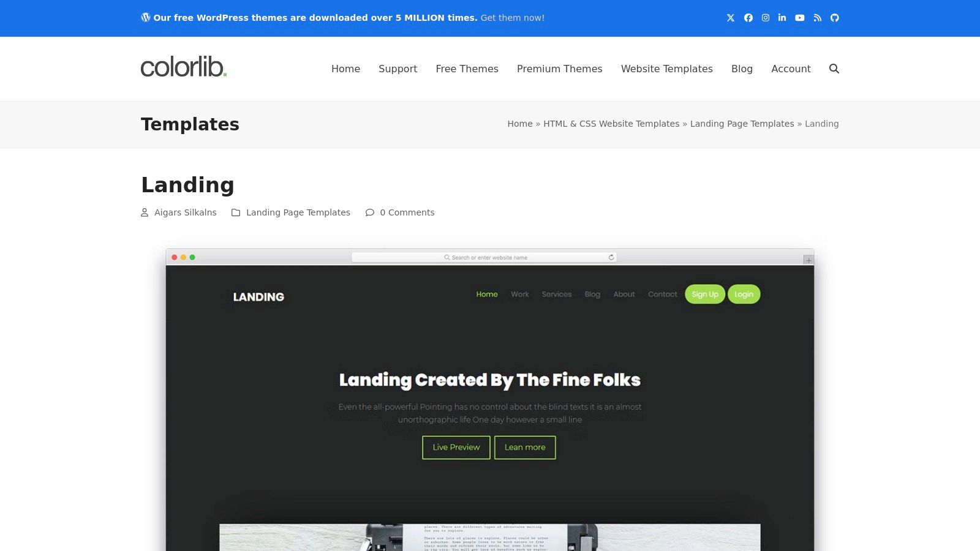Screen dimensions: 980x551
Task: Select 'HTML & CSS Website Templates' breadcrumb
Action: (611, 124)
